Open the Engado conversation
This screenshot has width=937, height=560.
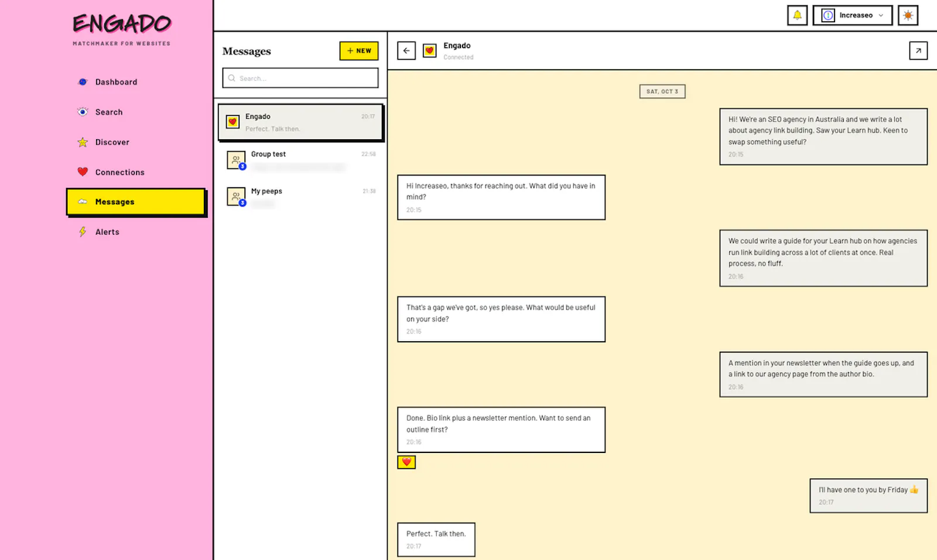click(x=300, y=122)
